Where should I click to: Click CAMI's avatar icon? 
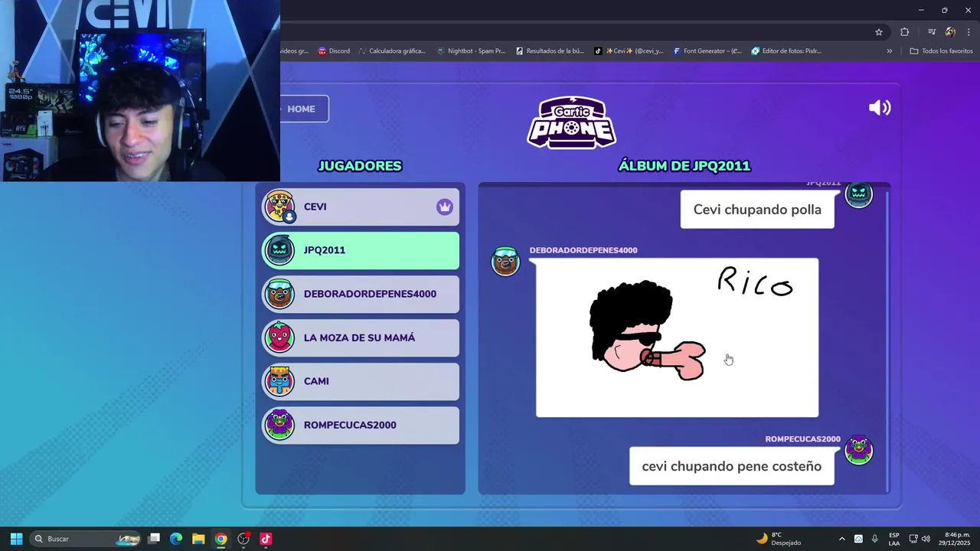[279, 380]
